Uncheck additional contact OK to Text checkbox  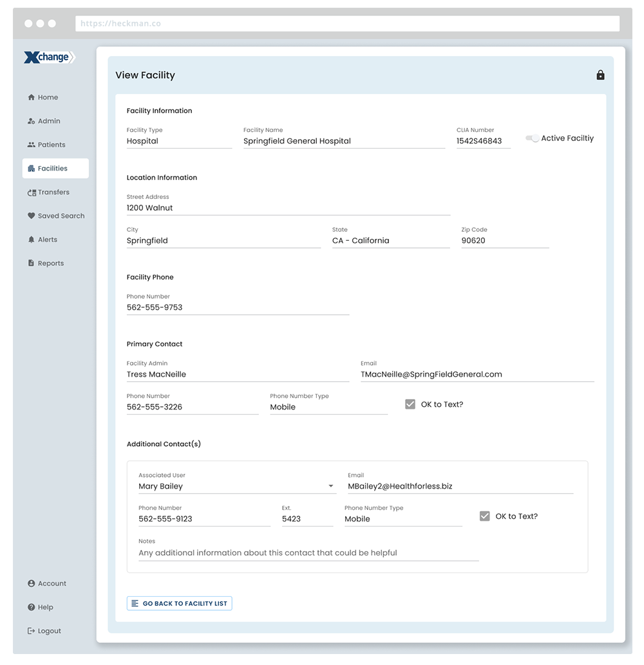485,516
